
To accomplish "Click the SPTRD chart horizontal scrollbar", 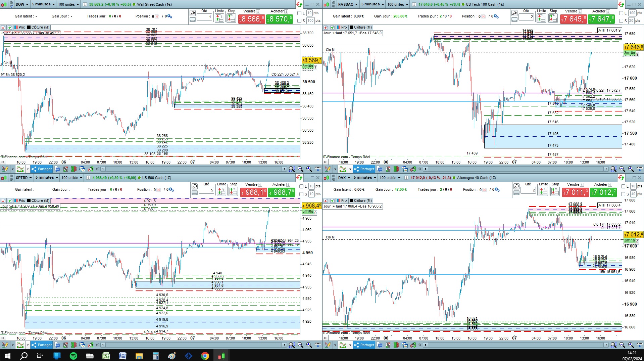I will (193, 345).
